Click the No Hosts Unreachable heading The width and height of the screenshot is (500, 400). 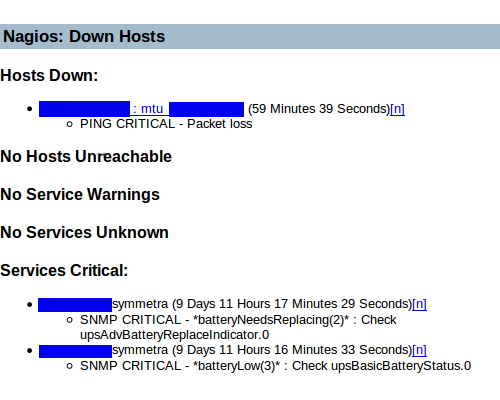coord(86,156)
